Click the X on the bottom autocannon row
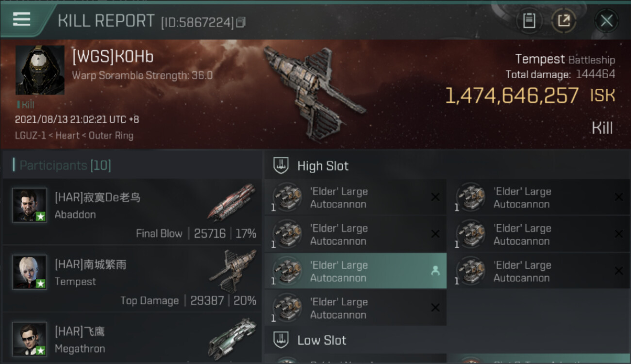Image resolution: width=631 pixels, height=364 pixels. (x=435, y=308)
